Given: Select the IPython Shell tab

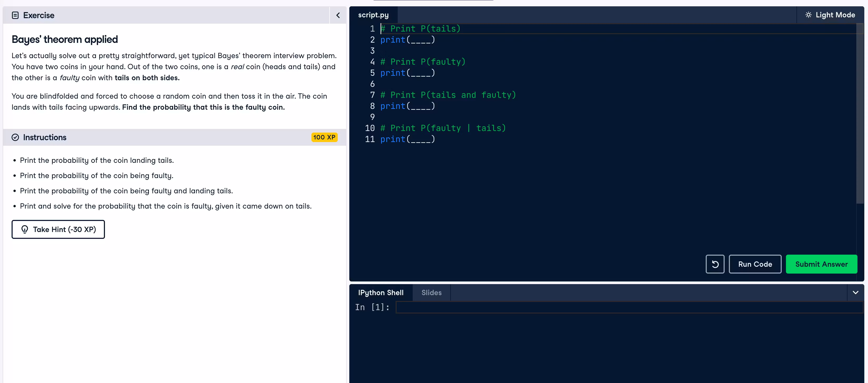Looking at the screenshot, I should pyautogui.click(x=380, y=293).
